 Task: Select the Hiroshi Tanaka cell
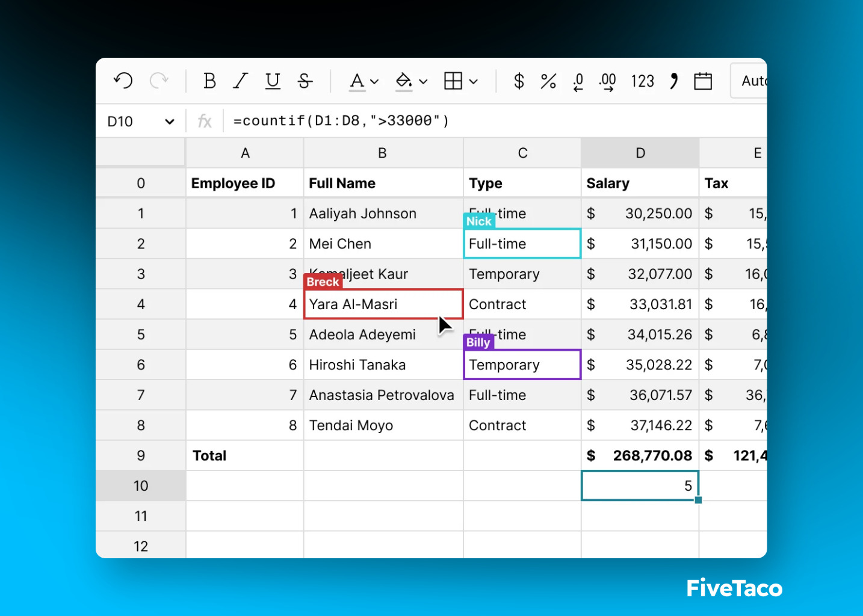click(383, 365)
